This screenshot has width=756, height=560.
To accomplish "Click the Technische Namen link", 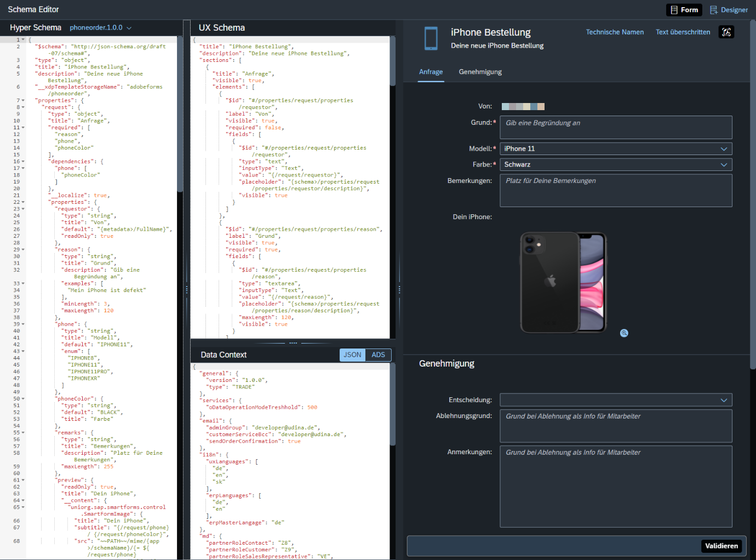I will [615, 32].
